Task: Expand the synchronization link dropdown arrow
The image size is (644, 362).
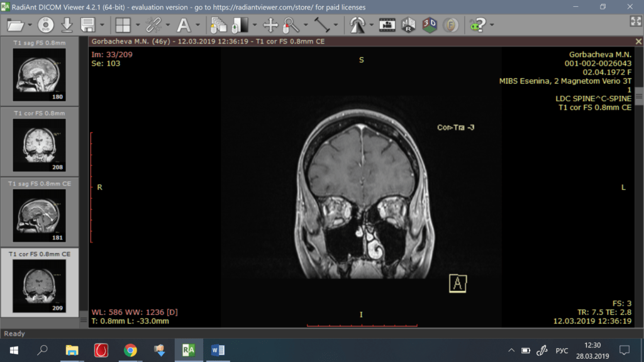Action: tap(168, 25)
